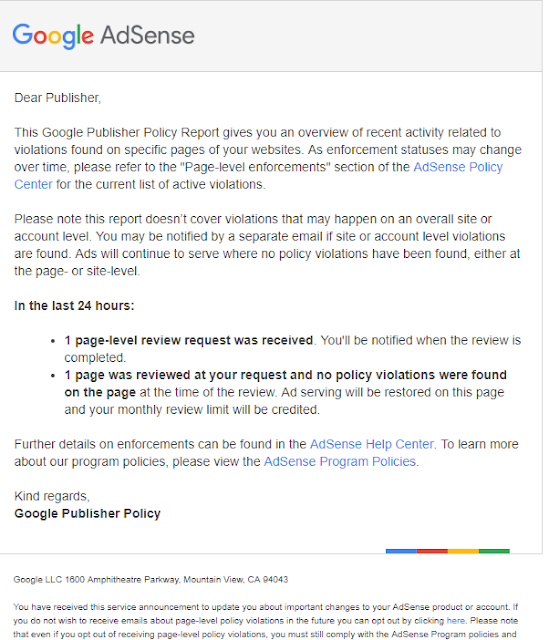Click the Google LLC Amphitheatre Parkway address
Viewport: 549px width, 640px height.
pyautogui.click(x=151, y=580)
